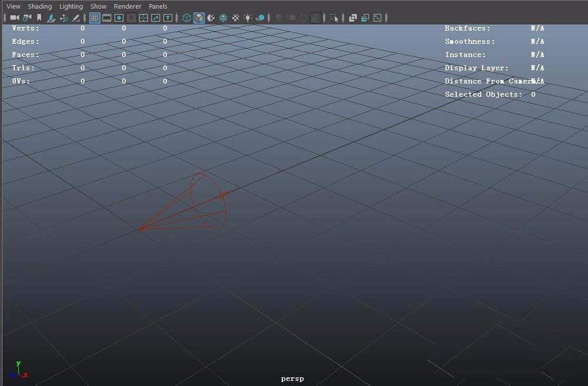The image size is (588, 386).
Task: Click the 'Selected Objects:' label
Action: [x=483, y=95]
